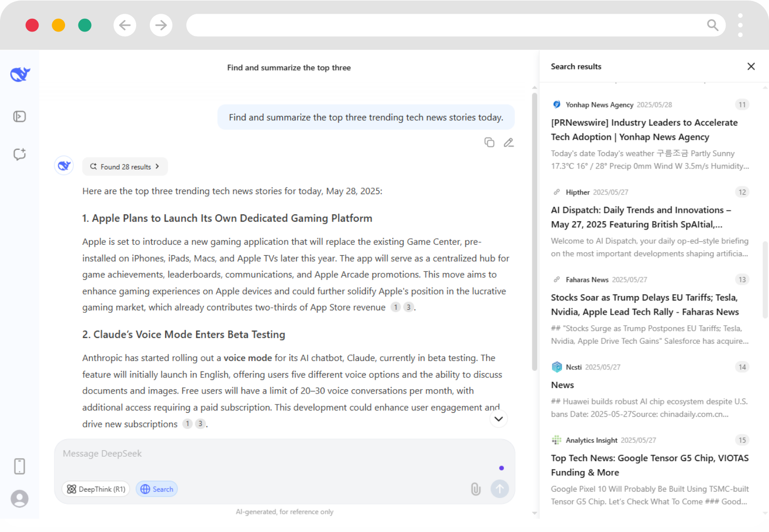Click the browser back arrow
The height and width of the screenshot is (532, 769).
pos(125,25)
